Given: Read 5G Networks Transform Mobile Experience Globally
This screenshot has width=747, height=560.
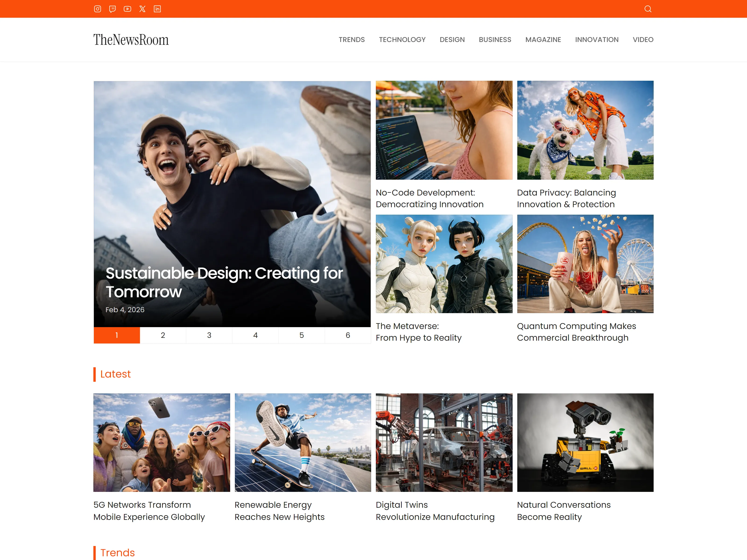Looking at the screenshot, I should pos(149,511).
